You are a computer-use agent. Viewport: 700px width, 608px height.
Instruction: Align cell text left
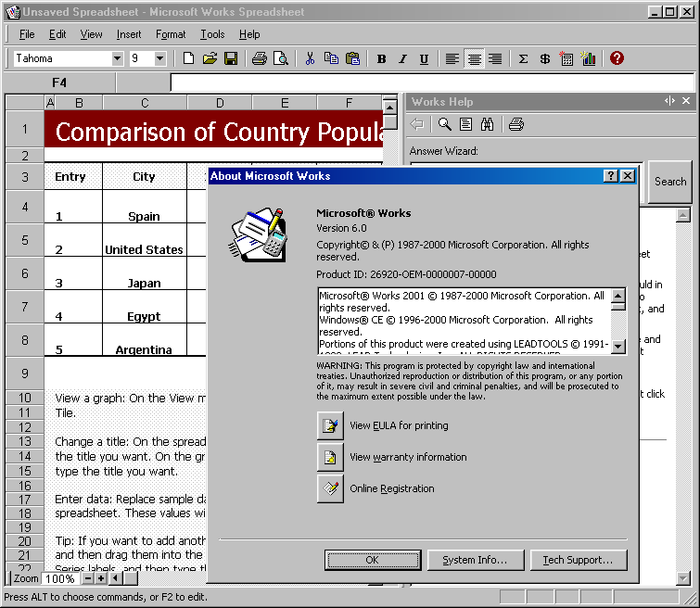[452, 58]
